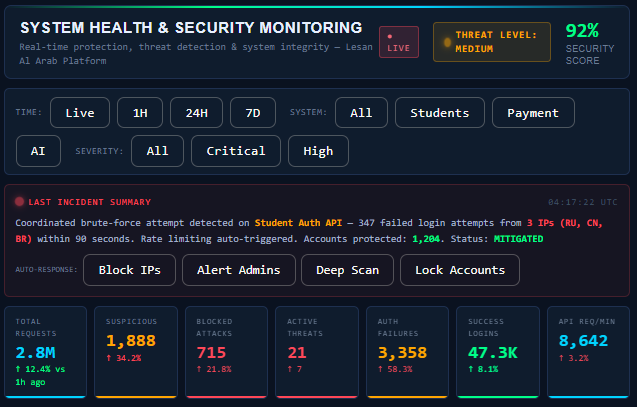Filter severity by Critical
Image resolution: width=637 pixels, height=407 pixels.
click(x=236, y=151)
